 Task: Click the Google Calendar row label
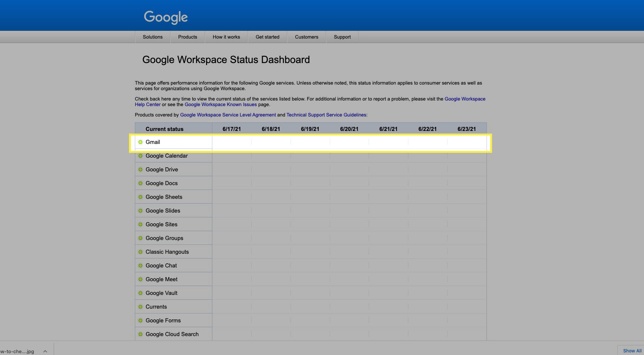coord(166,156)
